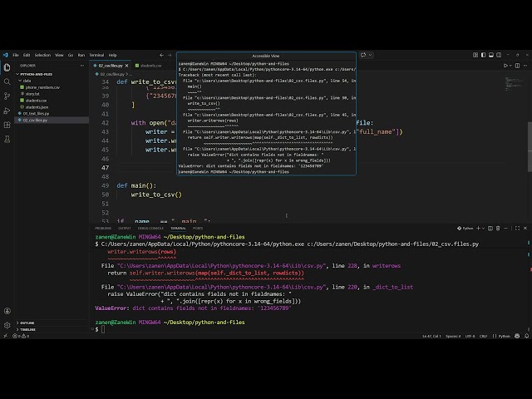Expand the TIMELINE section
This screenshot has width=532, height=399.
pyautogui.click(x=27, y=329)
